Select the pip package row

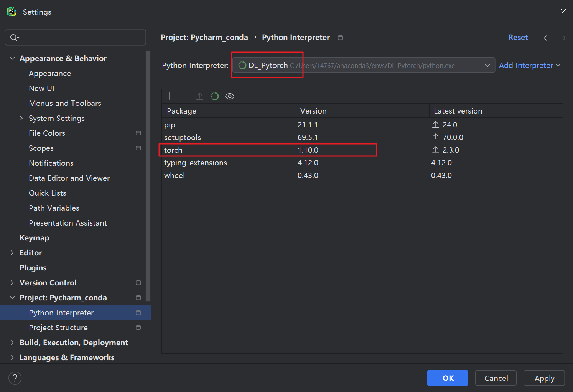362,124
